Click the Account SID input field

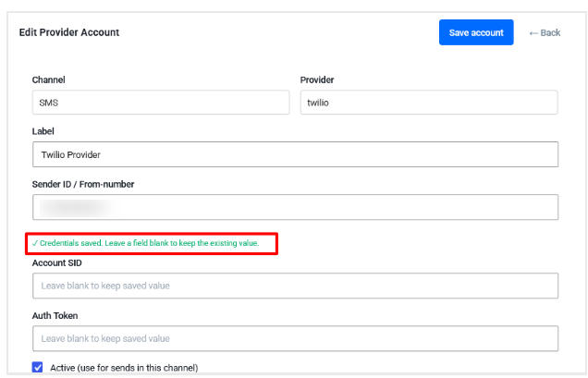tap(295, 286)
